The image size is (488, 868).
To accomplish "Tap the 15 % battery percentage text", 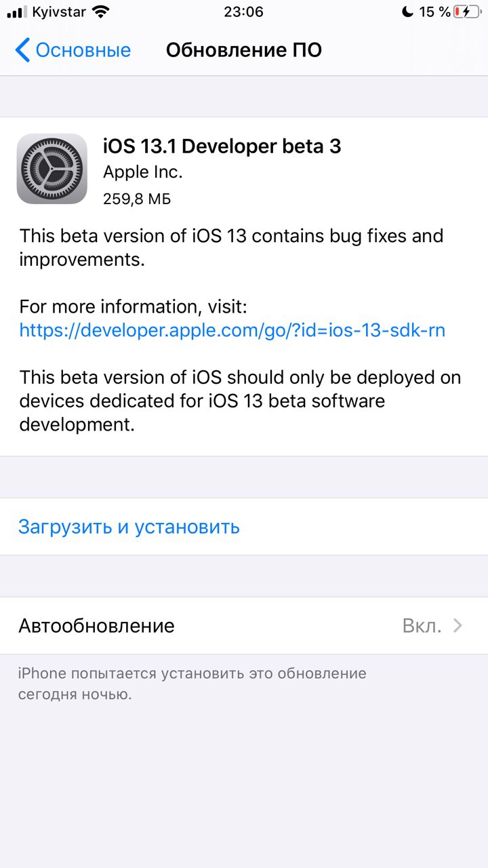I will tap(434, 12).
